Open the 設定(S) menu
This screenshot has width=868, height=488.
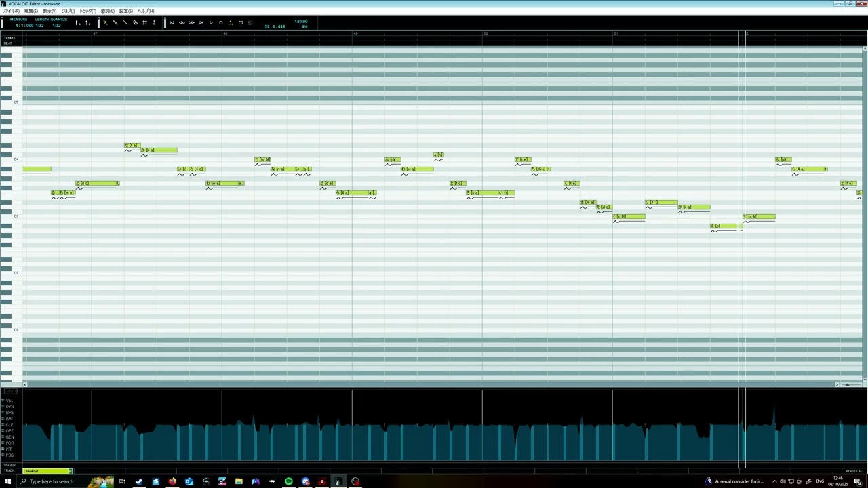(x=126, y=11)
